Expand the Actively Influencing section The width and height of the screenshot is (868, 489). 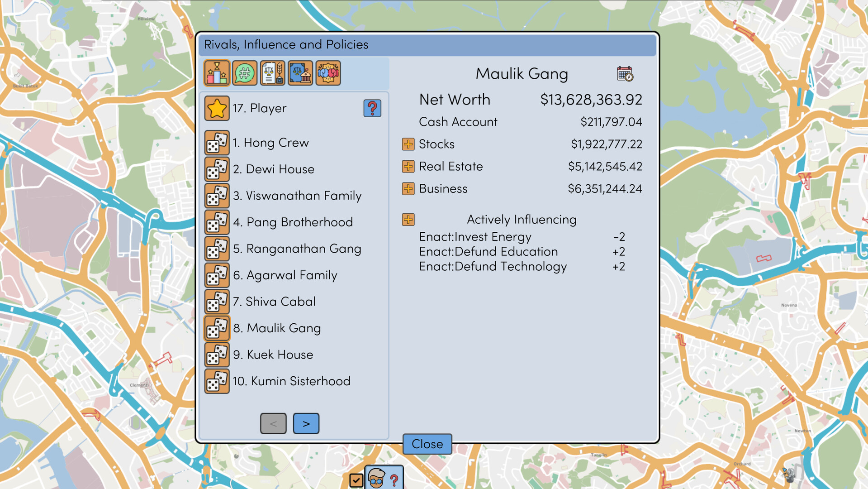pos(407,220)
